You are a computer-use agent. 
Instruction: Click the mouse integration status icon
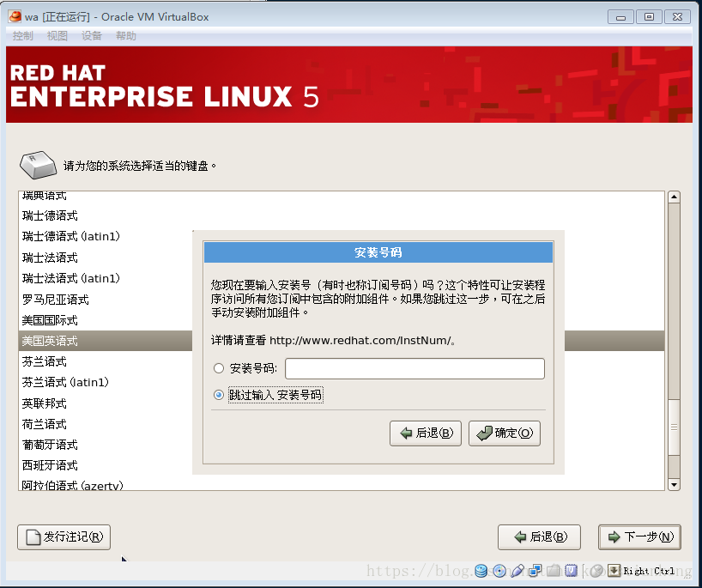click(596, 571)
